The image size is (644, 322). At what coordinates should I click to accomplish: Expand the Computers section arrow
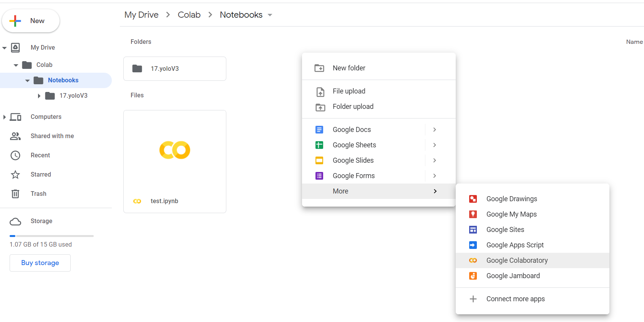pos(4,117)
